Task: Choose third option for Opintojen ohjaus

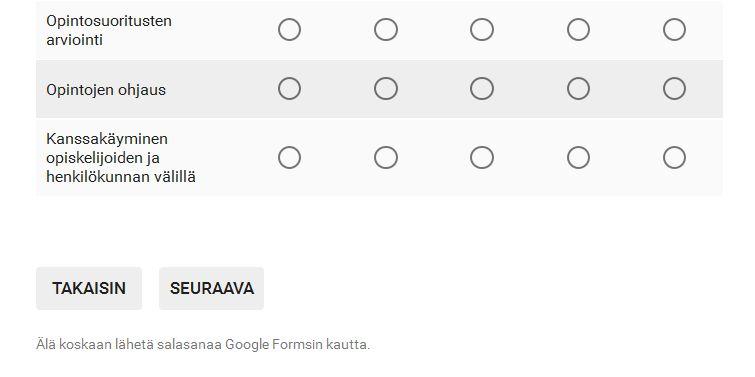Action: click(482, 89)
